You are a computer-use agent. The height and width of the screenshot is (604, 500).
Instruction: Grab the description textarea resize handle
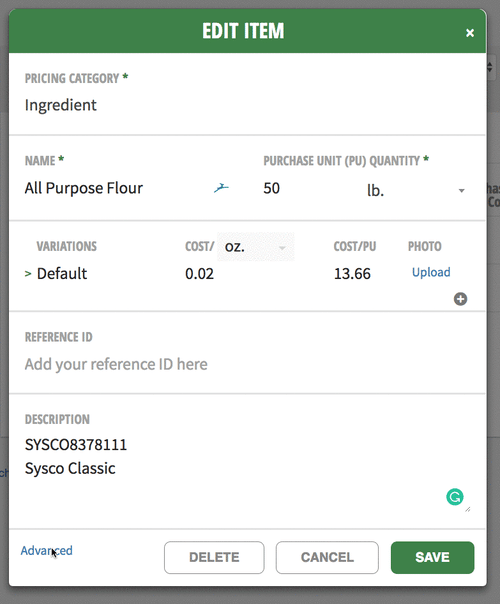468,510
